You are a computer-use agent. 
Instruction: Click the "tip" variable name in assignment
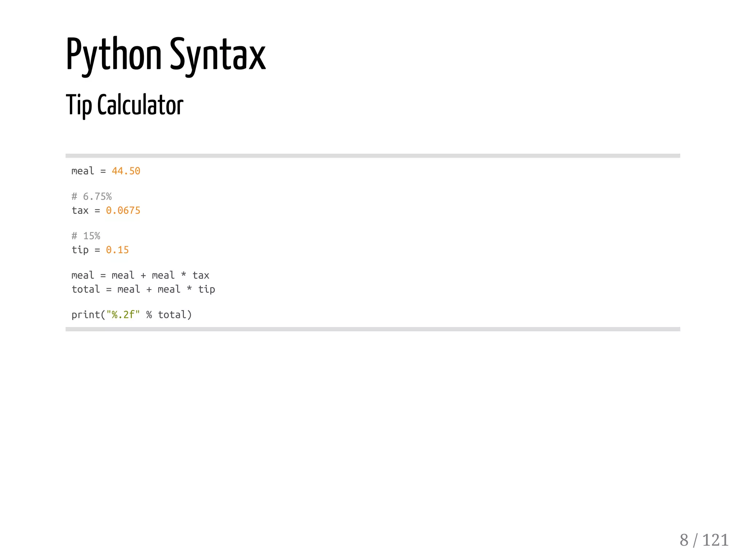[x=80, y=250]
